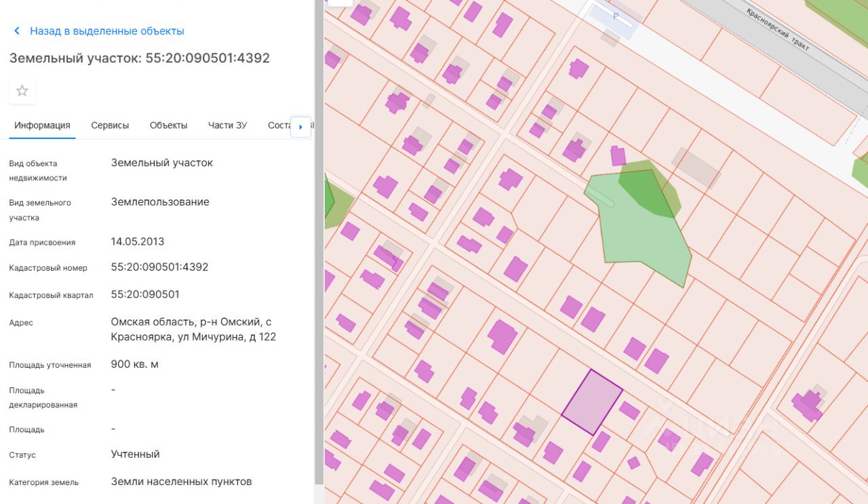
Task: Select the Части ЗУ tab
Action: click(227, 125)
